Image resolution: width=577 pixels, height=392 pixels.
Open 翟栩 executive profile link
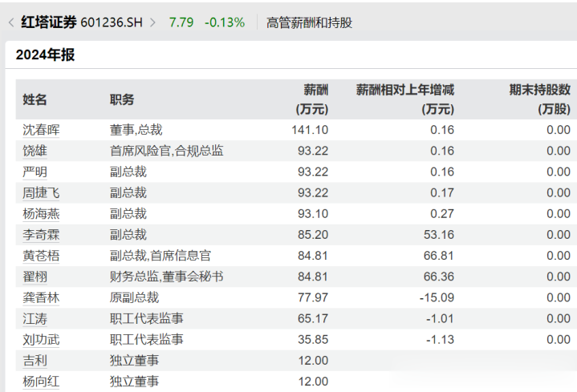(x=35, y=277)
